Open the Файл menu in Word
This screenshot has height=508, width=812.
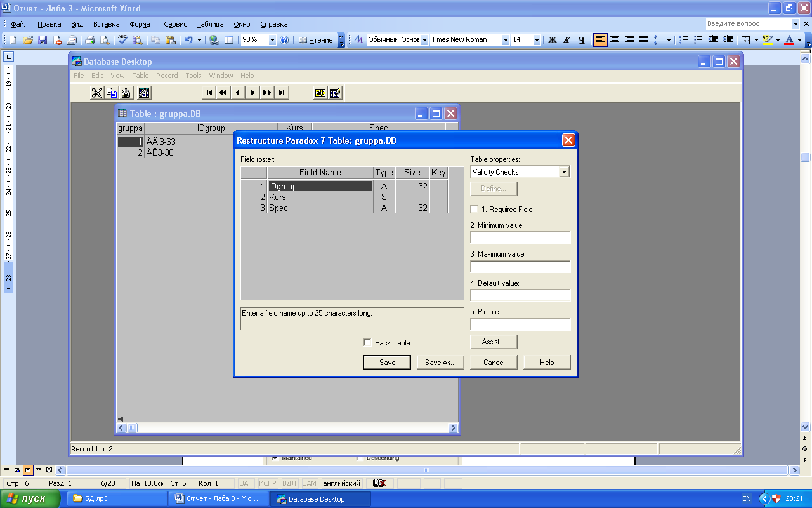coord(19,24)
